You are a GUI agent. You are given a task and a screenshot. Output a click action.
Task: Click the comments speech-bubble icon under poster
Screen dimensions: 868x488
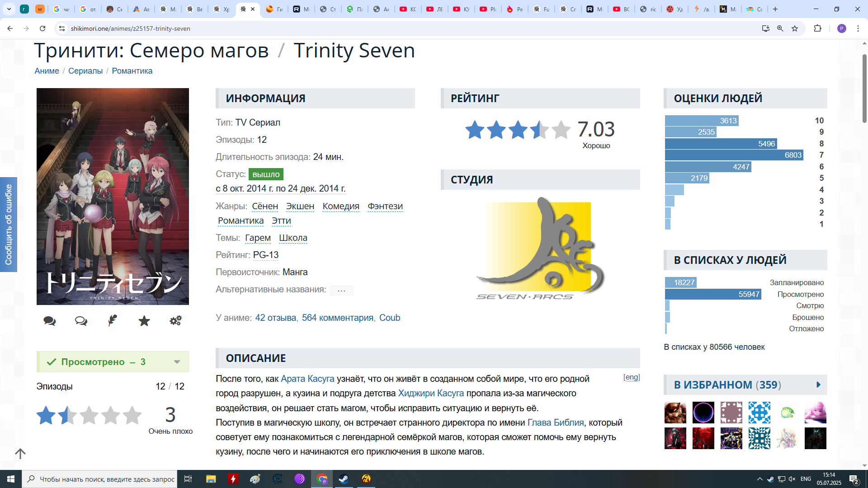pyautogui.click(x=50, y=321)
